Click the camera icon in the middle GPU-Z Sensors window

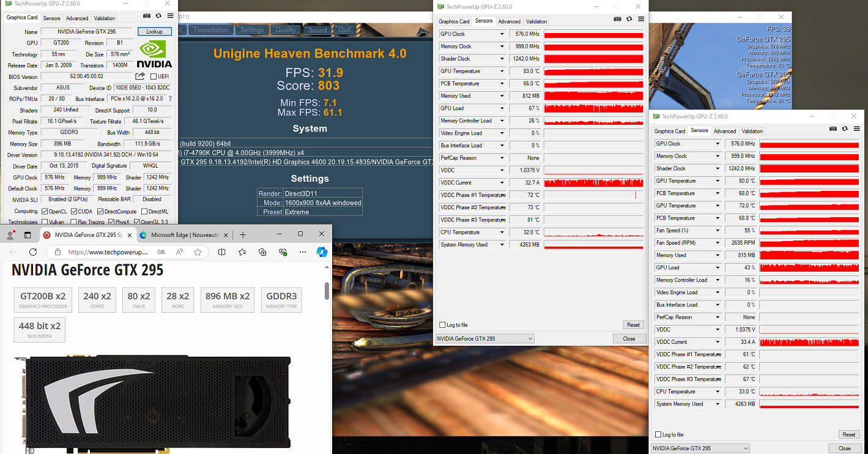click(618, 19)
